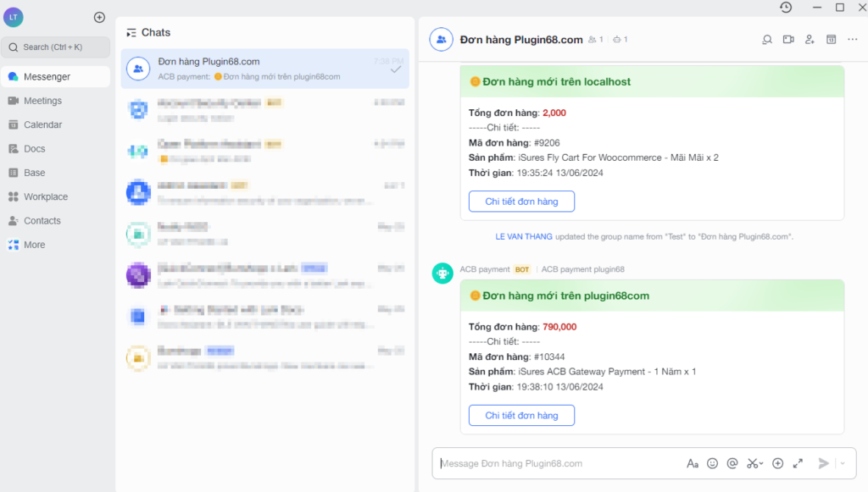The height and width of the screenshot is (492, 868).
Task: Expand message editor icon
Action: [x=798, y=463]
